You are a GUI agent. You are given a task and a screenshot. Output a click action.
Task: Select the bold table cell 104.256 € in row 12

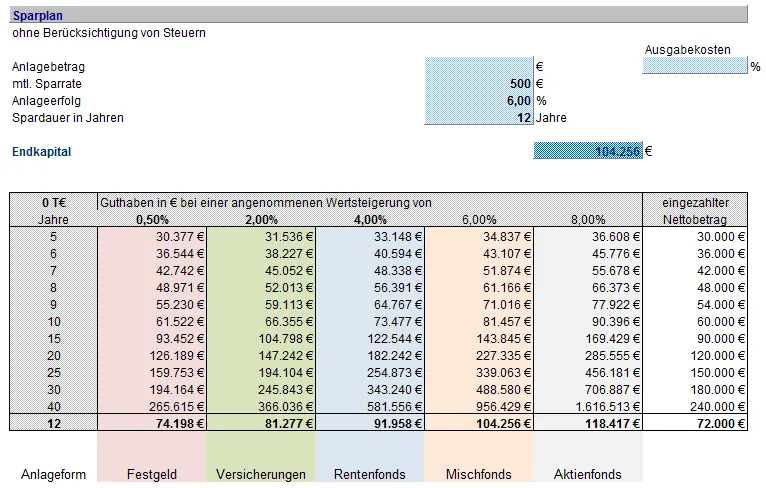479,423
